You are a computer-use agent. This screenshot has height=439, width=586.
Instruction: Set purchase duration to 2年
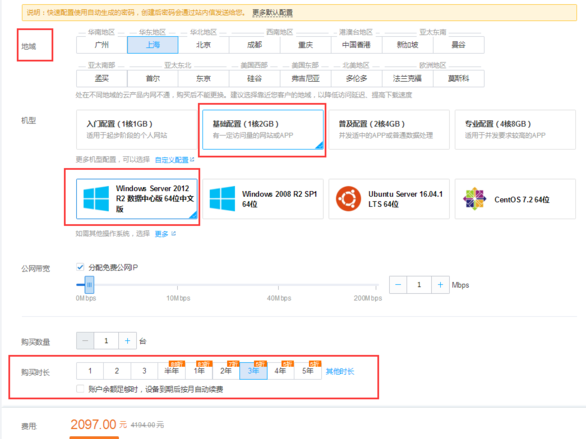click(226, 371)
